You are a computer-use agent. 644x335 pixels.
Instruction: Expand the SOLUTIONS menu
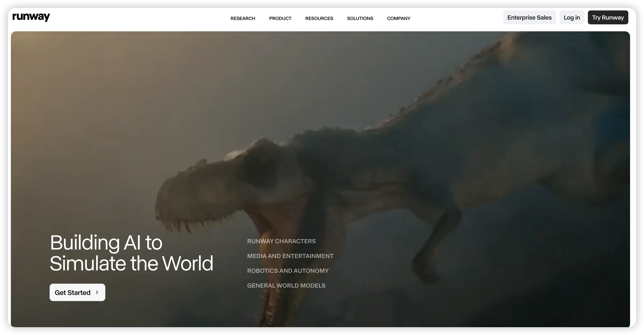[x=360, y=18]
